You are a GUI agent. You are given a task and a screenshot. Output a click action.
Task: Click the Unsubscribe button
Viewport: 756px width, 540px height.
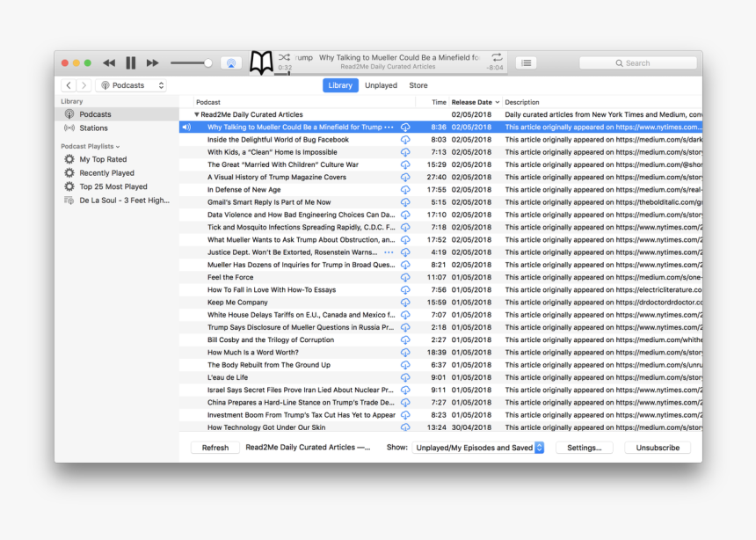(658, 448)
